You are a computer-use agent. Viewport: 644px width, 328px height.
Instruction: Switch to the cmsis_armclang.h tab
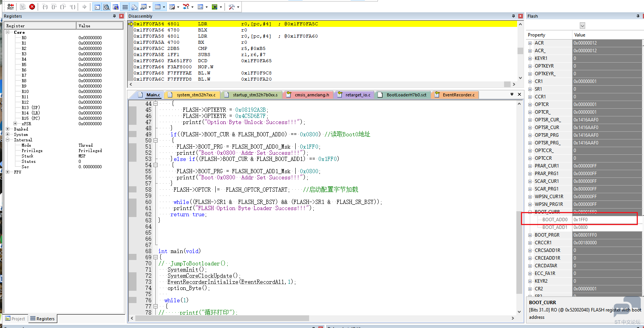click(x=308, y=95)
